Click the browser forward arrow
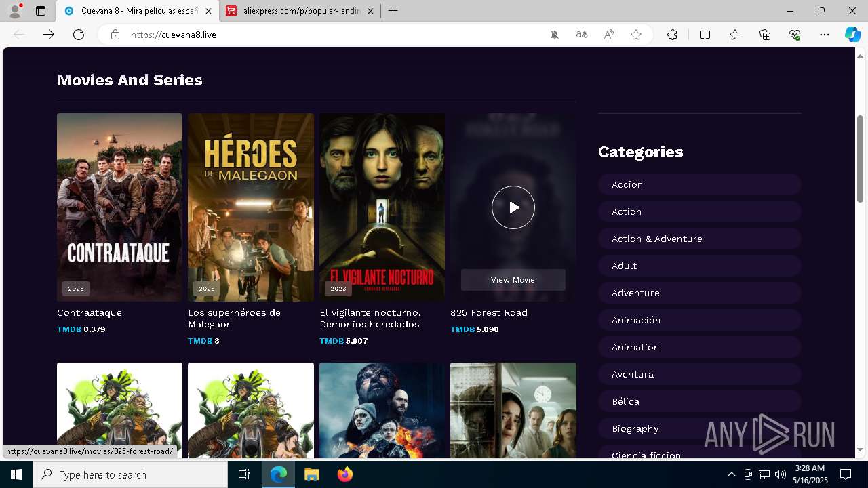This screenshot has height=488, width=868. point(49,35)
